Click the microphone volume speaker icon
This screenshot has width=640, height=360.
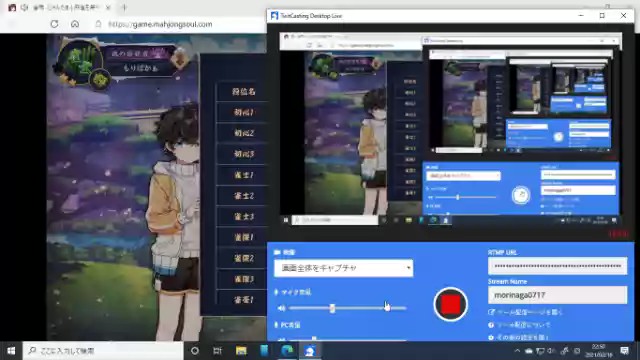pyautogui.click(x=281, y=308)
